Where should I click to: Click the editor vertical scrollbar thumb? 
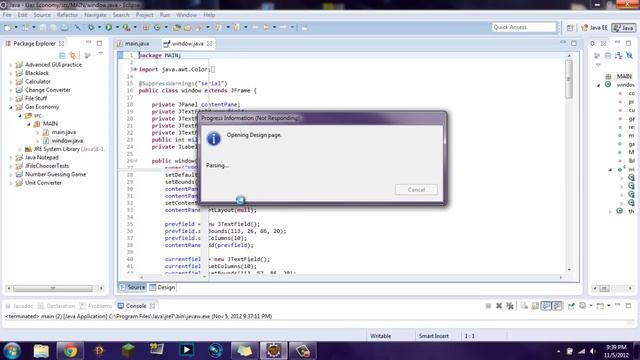pos(569,79)
